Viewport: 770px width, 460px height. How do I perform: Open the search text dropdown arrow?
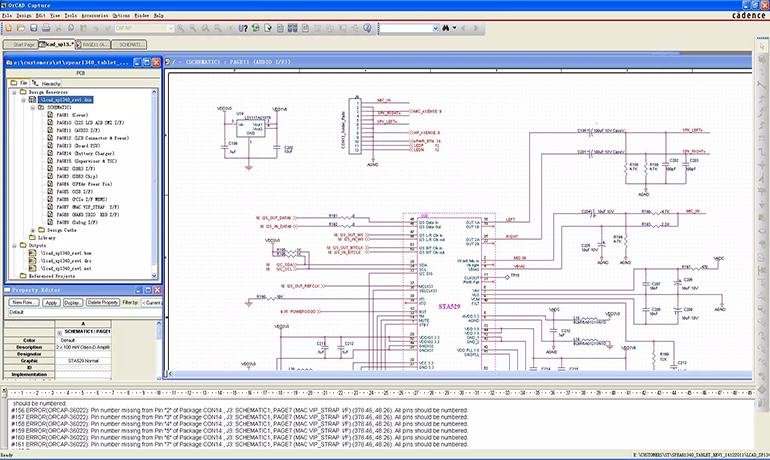tap(436, 28)
